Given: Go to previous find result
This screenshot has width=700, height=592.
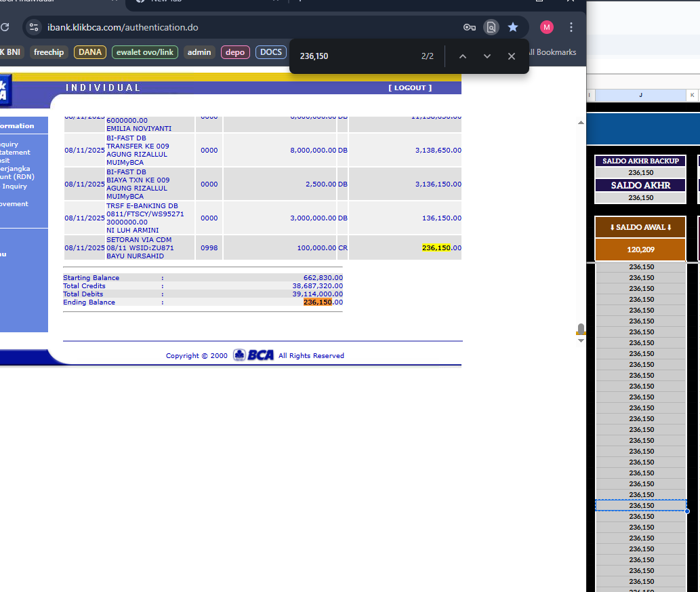Looking at the screenshot, I should coord(463,56).
